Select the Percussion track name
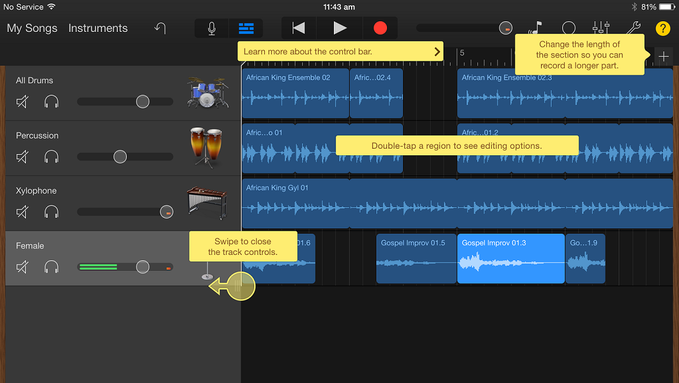 (37, 136)
